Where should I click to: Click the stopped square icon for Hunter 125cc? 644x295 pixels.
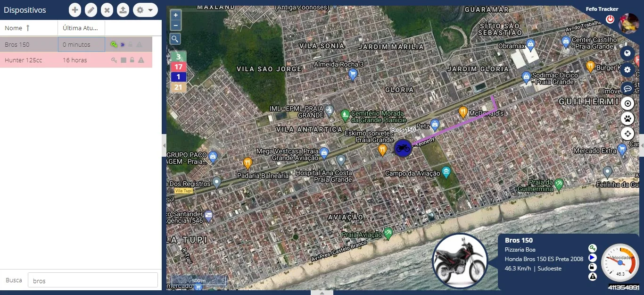click(x=123, y=60)
